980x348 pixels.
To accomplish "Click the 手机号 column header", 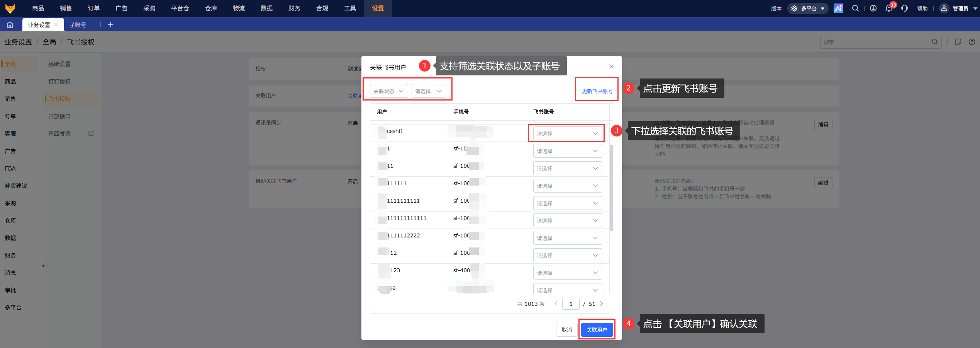I will (461, 112).
